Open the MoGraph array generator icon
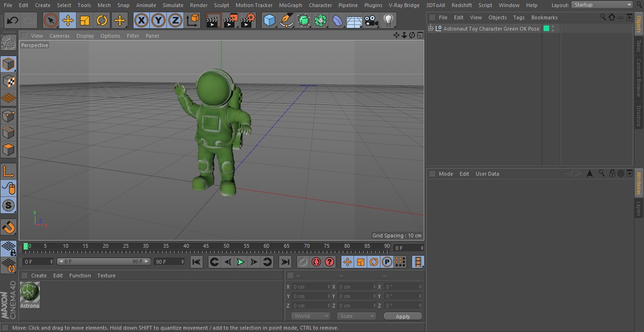 pyautogui.click(x=321, y=20)
